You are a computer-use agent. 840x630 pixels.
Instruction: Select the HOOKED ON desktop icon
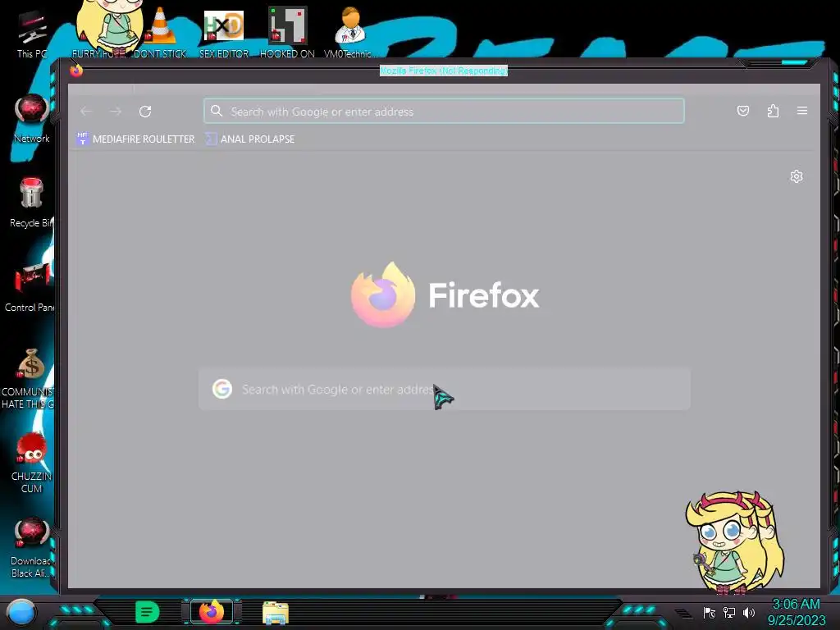click(x=287, y=32)
